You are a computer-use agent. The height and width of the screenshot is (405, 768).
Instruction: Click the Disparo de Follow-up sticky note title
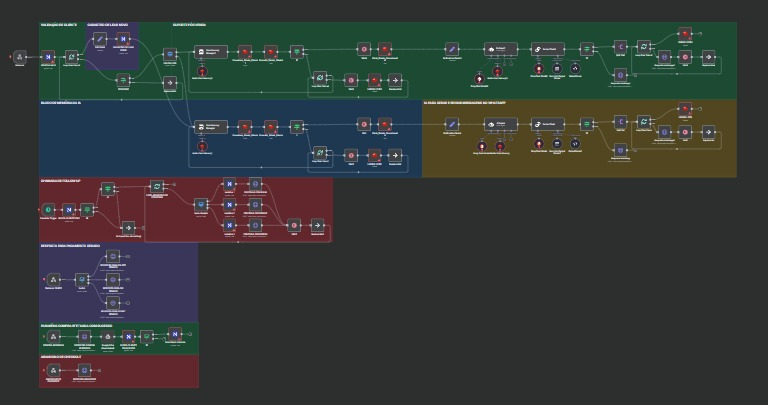[62, 181]
